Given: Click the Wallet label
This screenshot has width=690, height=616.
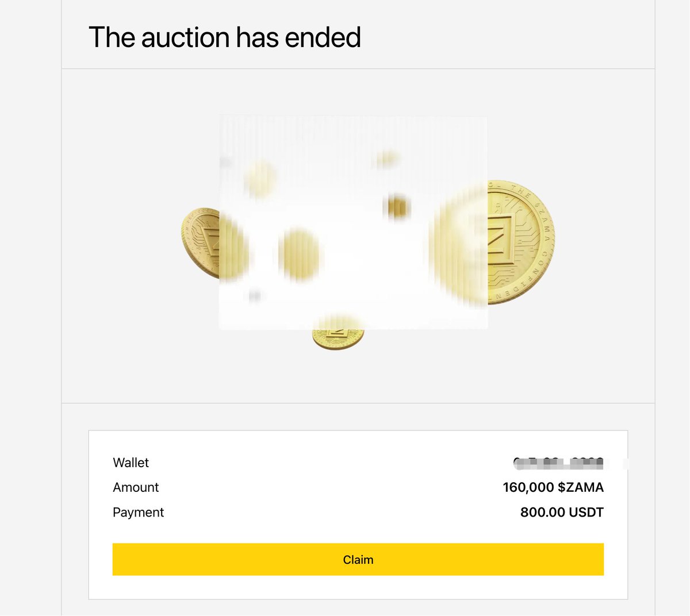Looking at the screenshot, I should [x=131, y=463].
